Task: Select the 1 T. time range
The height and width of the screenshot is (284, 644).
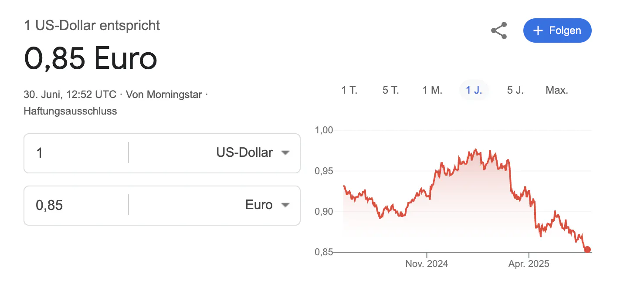Action: 349,90
